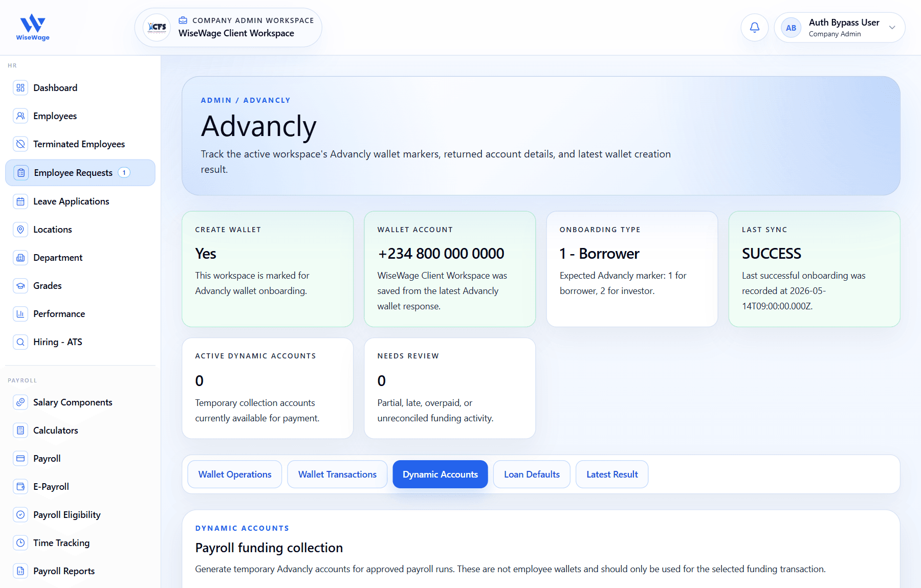Expand the user account dropdown chevron

pos(892,28)
